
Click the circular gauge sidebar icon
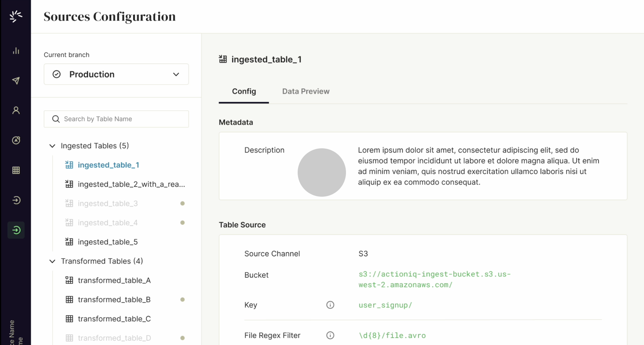(x=16, y=140)
